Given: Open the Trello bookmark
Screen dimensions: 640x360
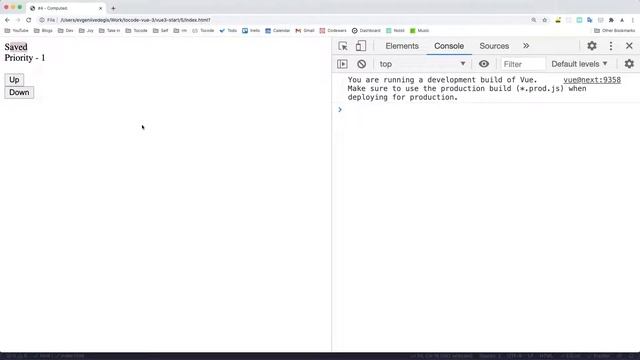Looking at the screenshot, I should pyautogui.click(x=251, y=31).
